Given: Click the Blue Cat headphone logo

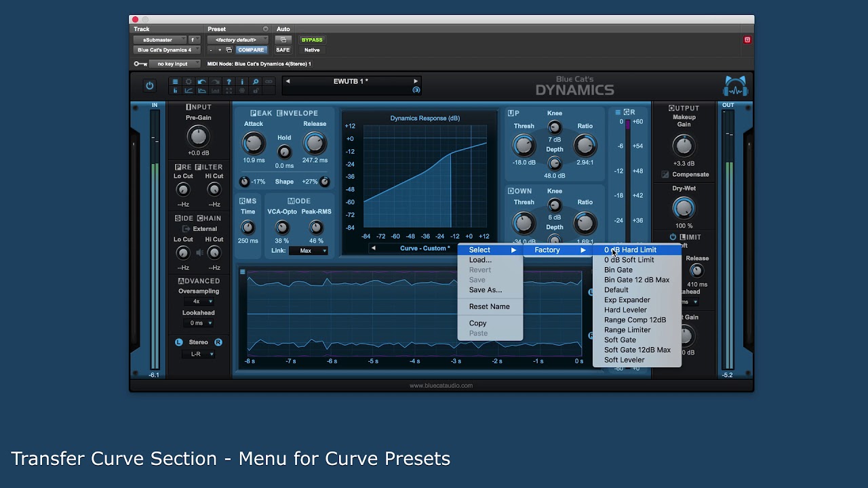Looking at the screenshot, I should coord(735,87).
